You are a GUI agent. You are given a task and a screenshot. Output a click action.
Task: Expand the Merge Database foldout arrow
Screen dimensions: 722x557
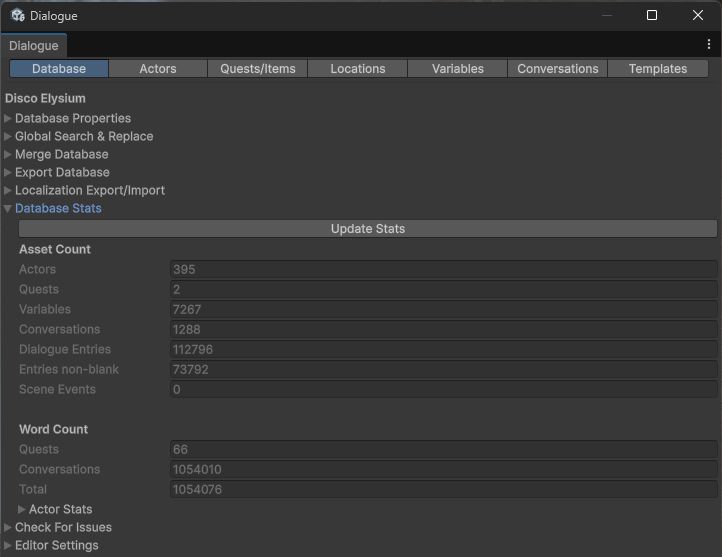click(8, 154)
